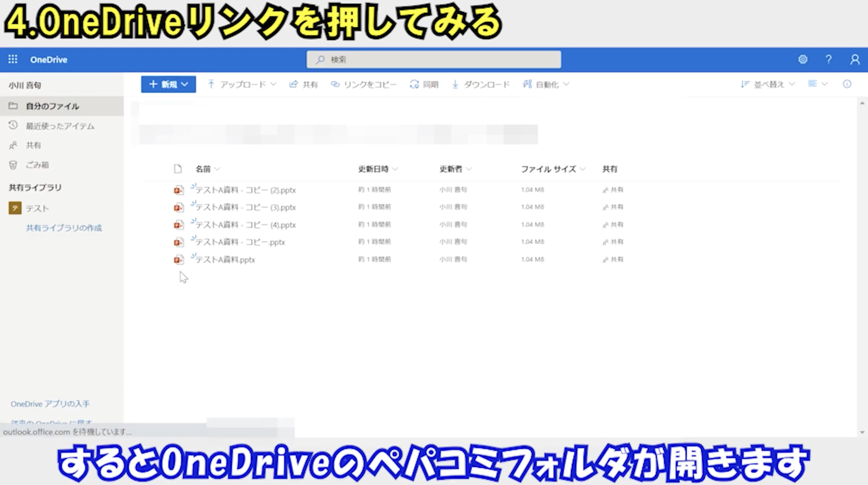
Task: Toggle select all via file type header icon
Action: (178, 169)
